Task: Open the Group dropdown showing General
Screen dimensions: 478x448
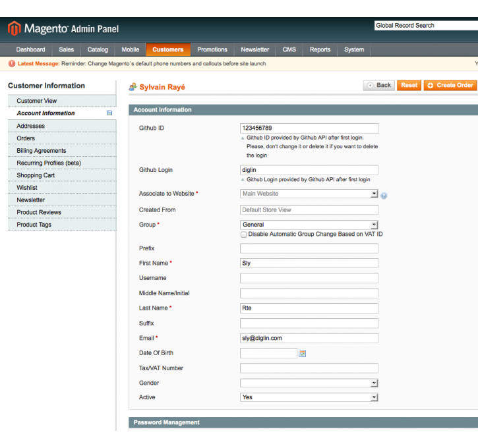Action: 309,225
